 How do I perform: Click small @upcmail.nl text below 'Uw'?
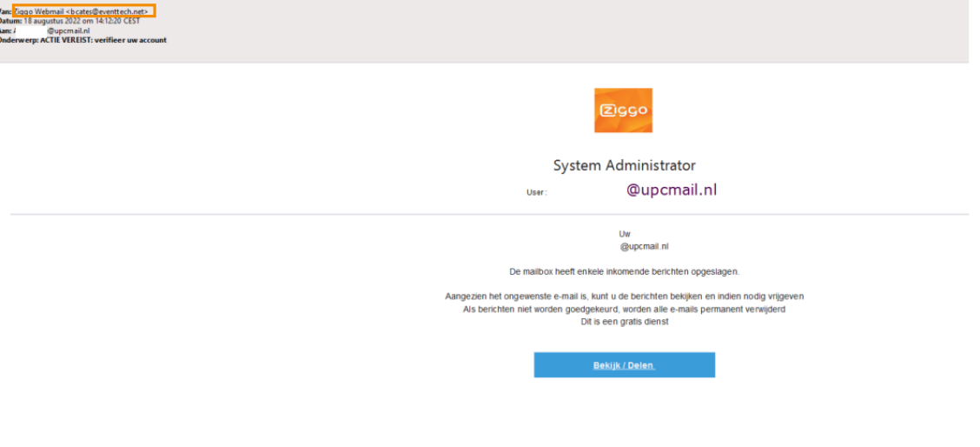(x=645, y=247)
